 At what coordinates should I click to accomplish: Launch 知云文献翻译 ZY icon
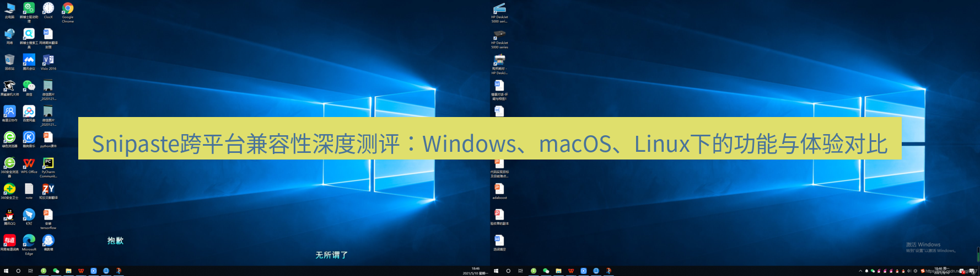pyautogui.click(x=49, y=191)
